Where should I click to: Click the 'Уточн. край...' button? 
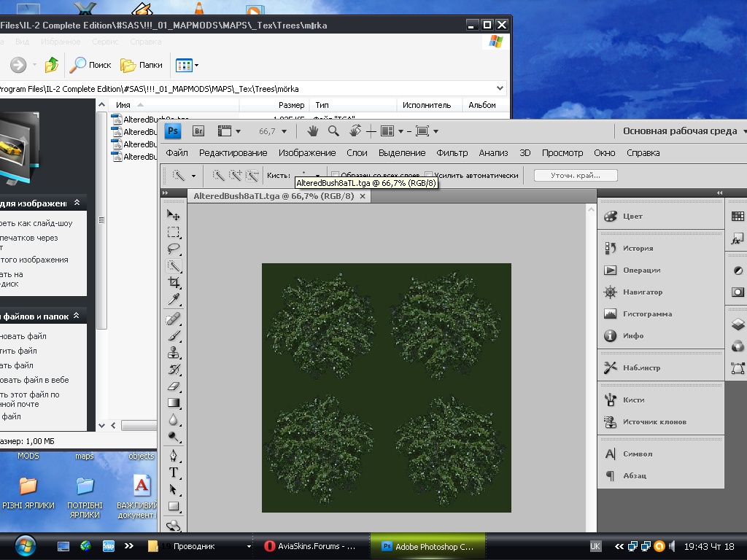(576, 175)
